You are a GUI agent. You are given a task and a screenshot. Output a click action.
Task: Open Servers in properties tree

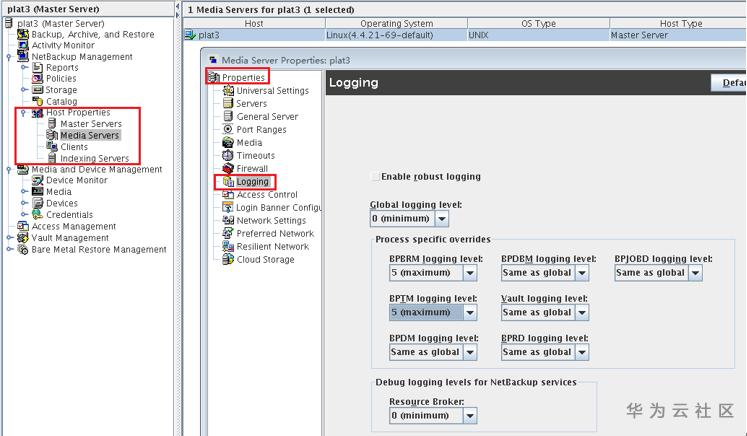252,103
